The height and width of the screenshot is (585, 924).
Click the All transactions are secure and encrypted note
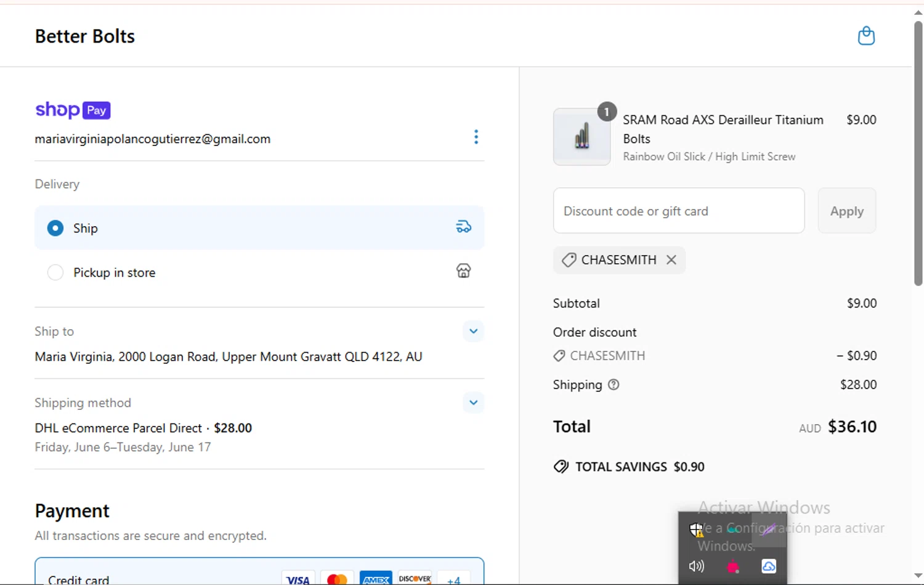pyautogui.click(x=151, y=536)
